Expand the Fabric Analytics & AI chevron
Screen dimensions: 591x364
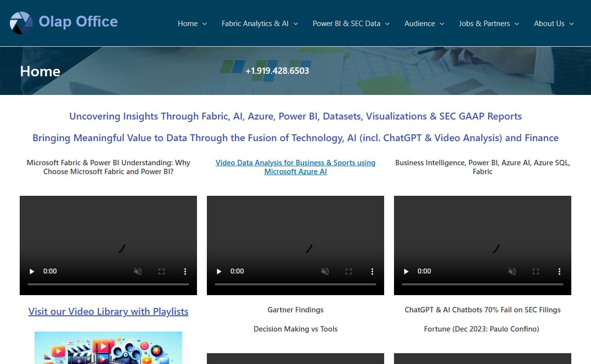coord(295,24)
